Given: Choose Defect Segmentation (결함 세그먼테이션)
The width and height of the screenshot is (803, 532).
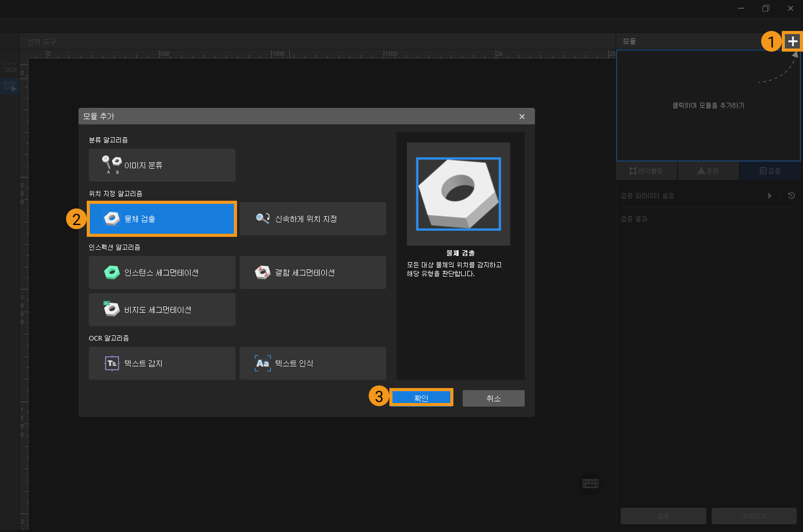Looking at the screenshot, I should (x=313, y=272).
